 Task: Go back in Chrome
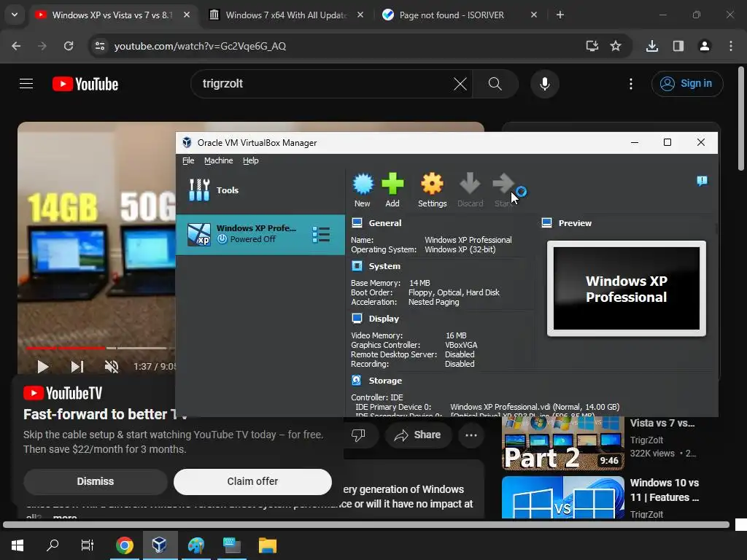pyautogui.click(x=16, y=46)
